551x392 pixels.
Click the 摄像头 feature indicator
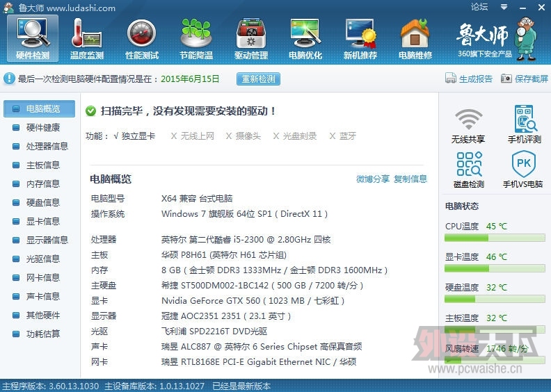(243, 136)
